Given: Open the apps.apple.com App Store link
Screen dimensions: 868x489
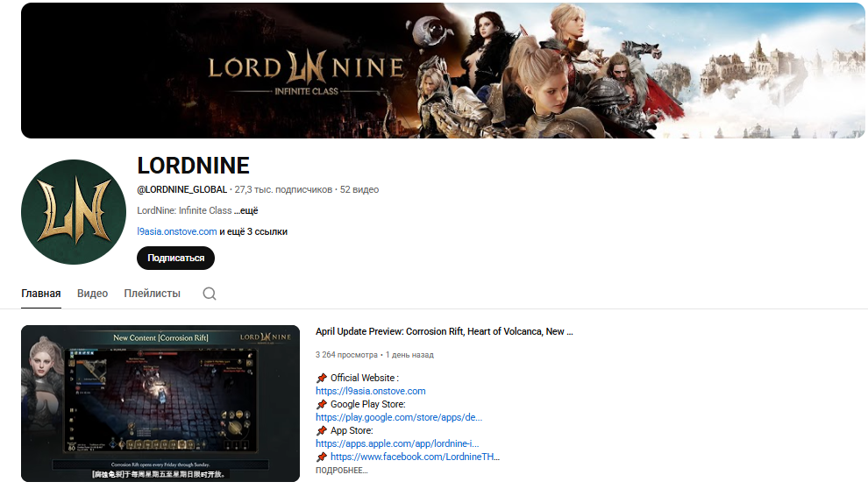Looking at the screenshot, I should click(x=397, y=443).
